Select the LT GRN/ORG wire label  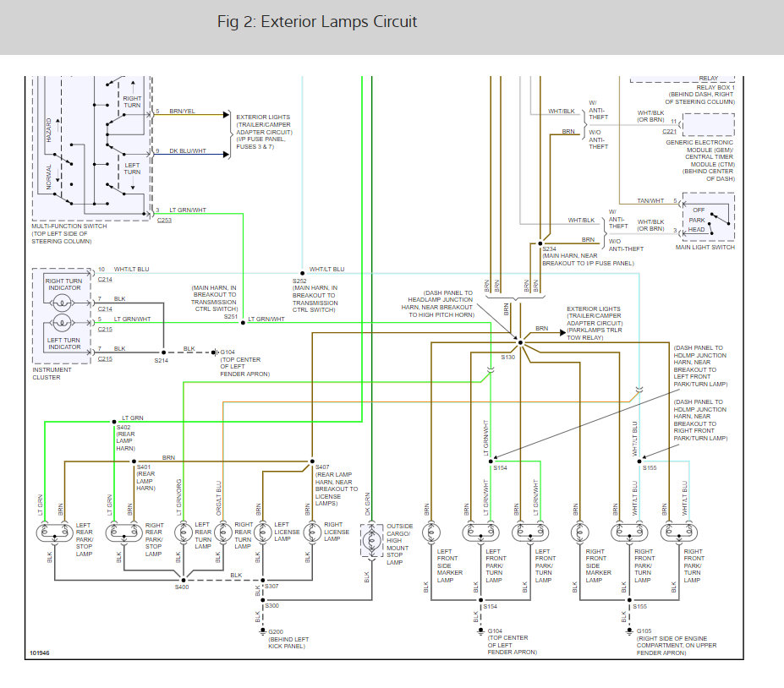point(179,498)
